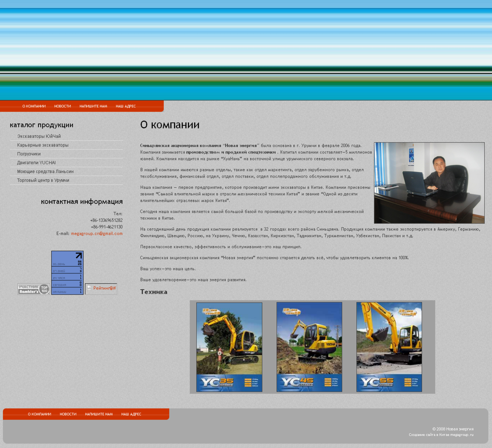This screenshot has height=448, width=492.
Task: Click the 'О компании' page heading
Action: coord(170,125)
